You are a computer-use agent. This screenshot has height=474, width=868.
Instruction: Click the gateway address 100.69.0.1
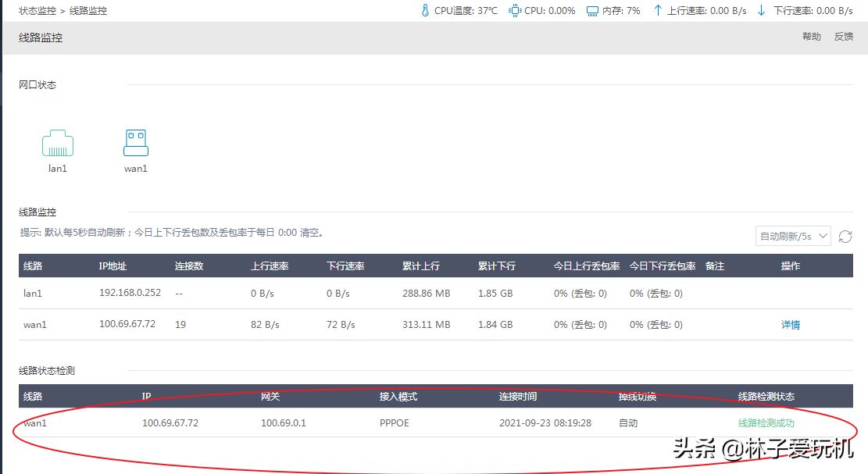coord(284,423)
